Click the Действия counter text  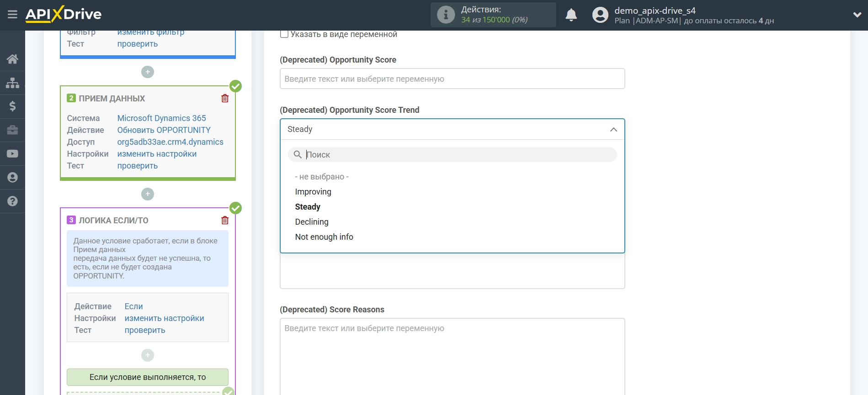[x=494, y=15]
